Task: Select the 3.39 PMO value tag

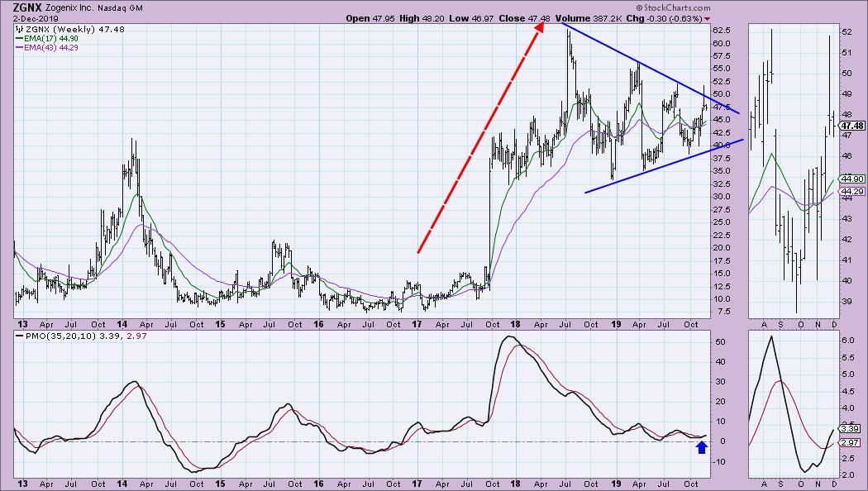Action: point(850,428)
